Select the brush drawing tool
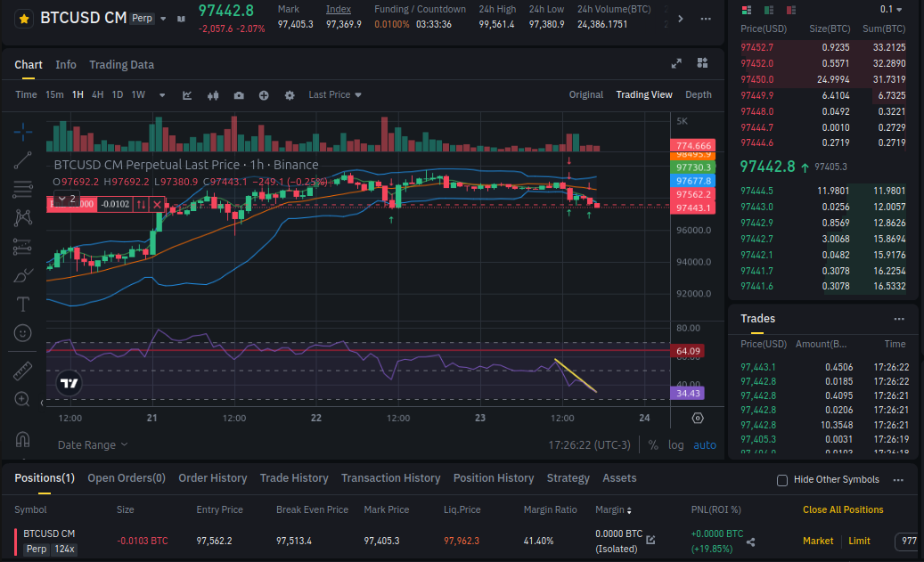Screen dimensions: 924x562 22,275
